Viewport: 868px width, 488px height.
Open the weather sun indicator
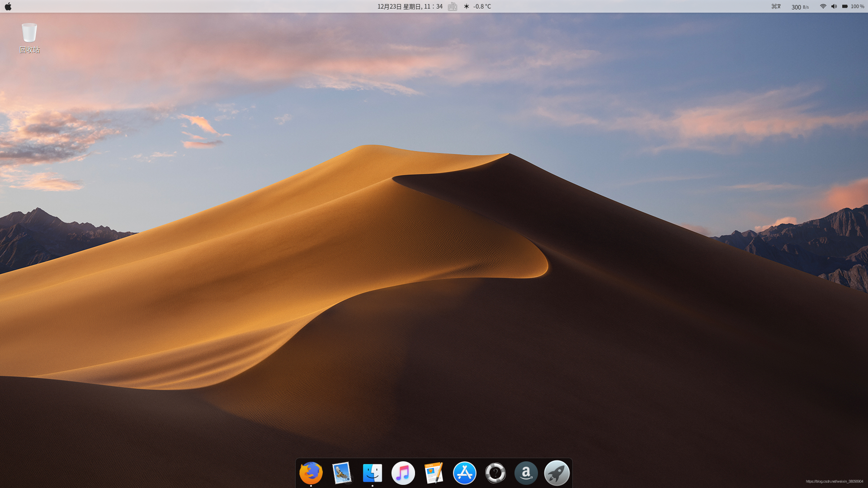pos(467,6)
